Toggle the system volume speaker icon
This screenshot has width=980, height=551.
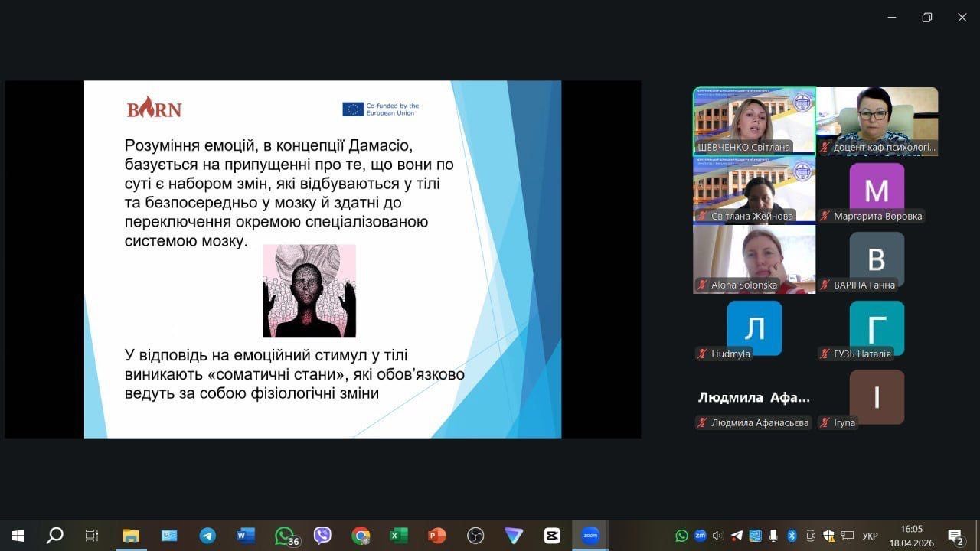tap(718, 536)
